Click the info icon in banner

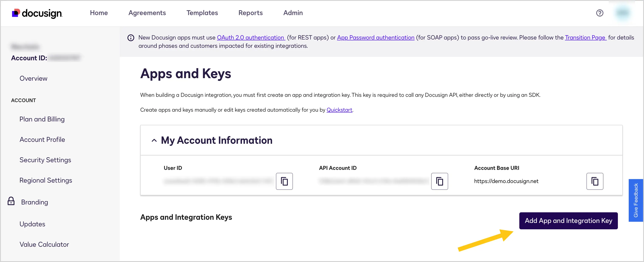pos(131,38)
